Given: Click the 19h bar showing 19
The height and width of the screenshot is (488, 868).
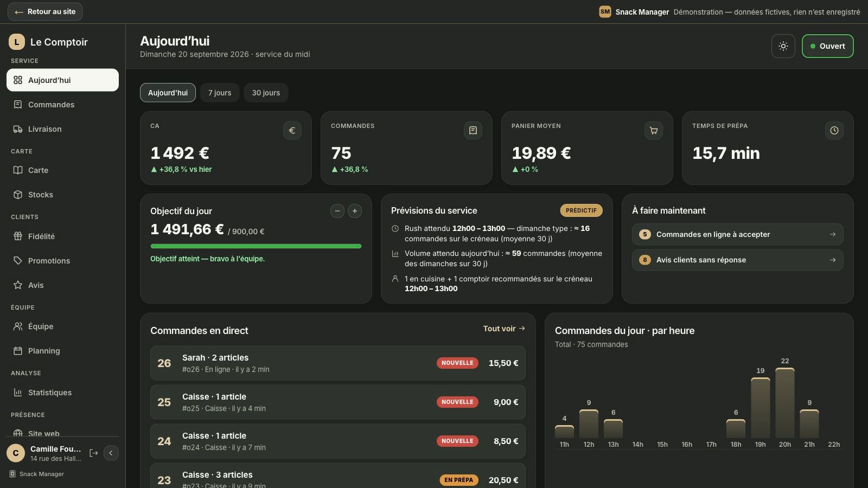Looking at the screenshot, I should tap(761, 408).
